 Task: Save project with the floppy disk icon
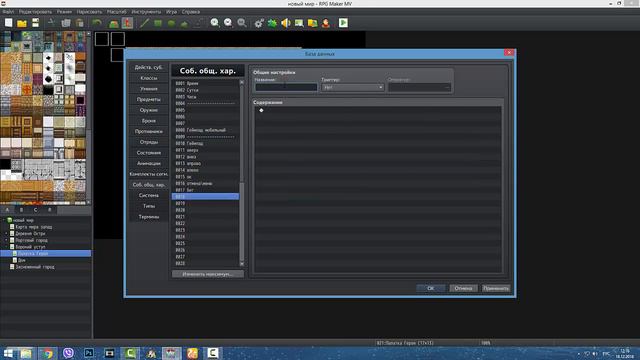pos(36,23)
